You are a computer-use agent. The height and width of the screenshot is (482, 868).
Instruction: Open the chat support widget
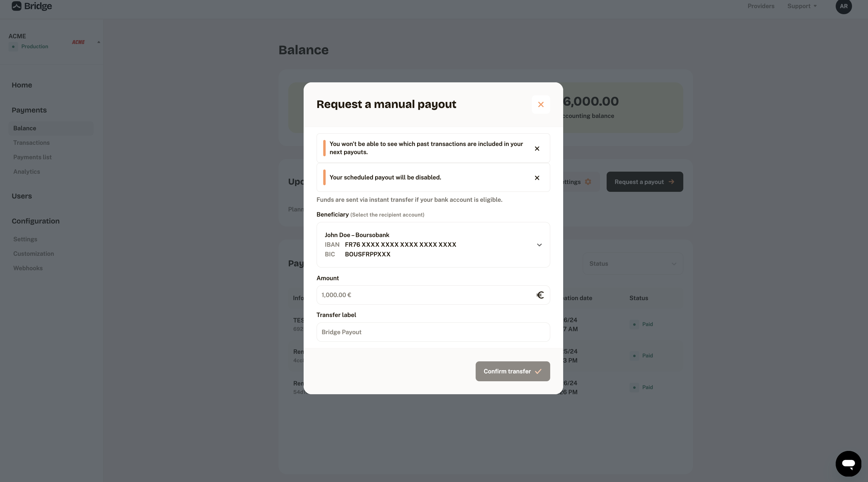pyautogui.click(x=848, y=464)
